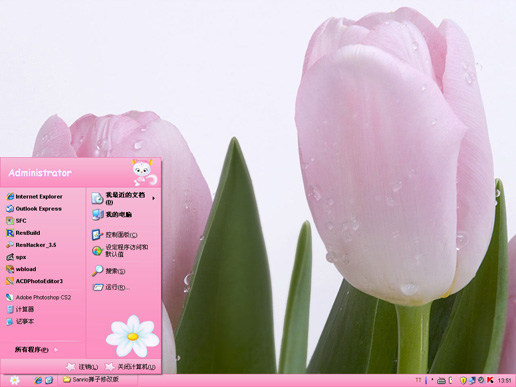
Task: Launch ACDPhotoEditor3
Action: (34, 281)
